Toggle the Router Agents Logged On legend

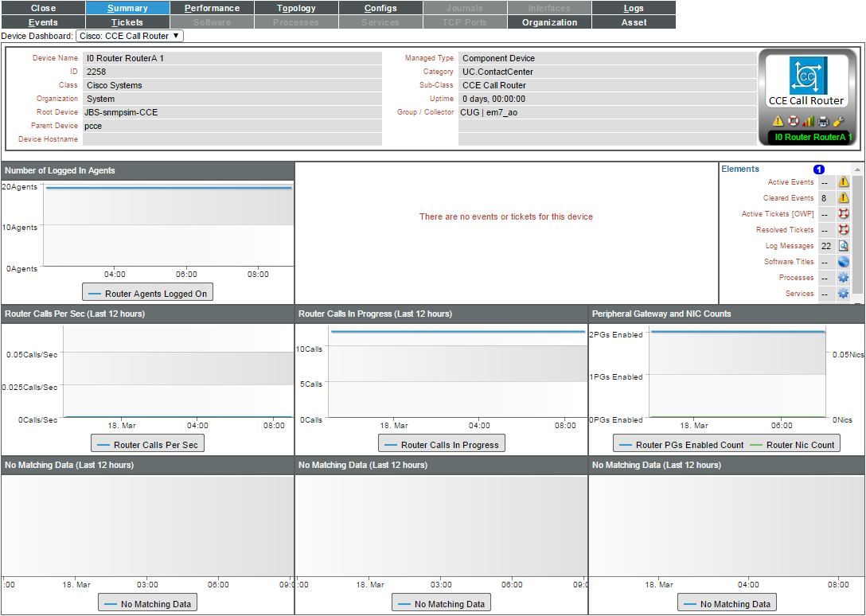tap(147, 294)
